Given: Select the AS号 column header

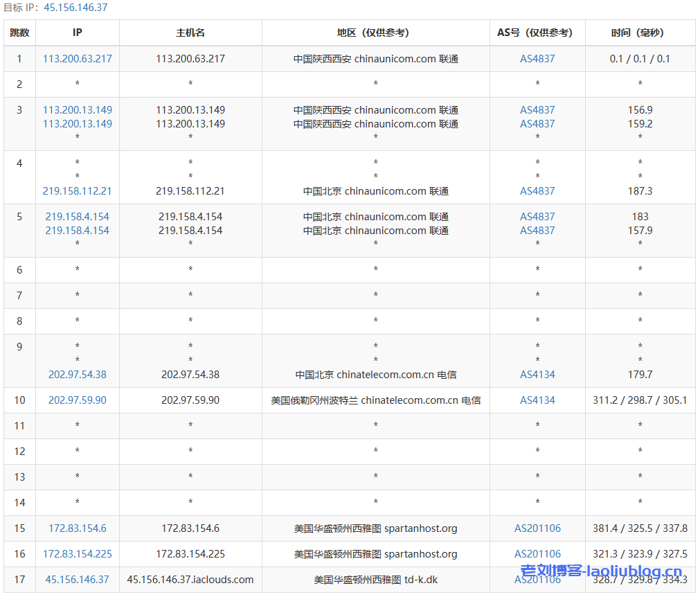Looking at the screenshot, I should coord(537,33).
